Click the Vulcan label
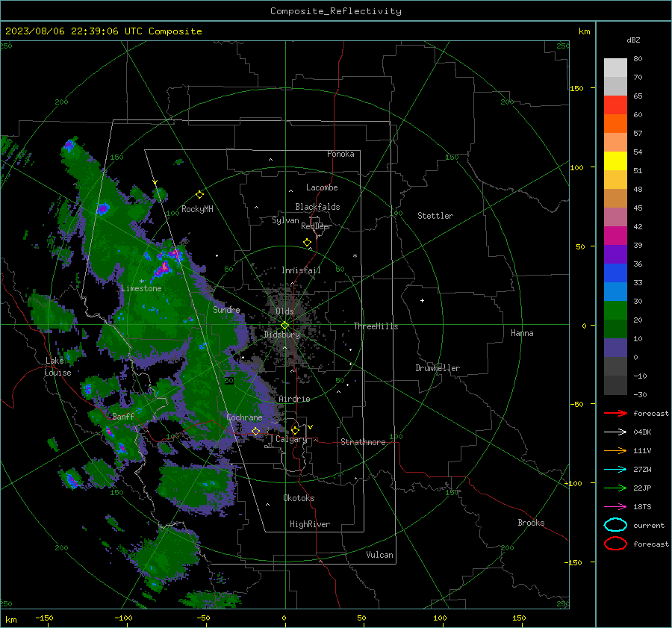Screen dimensions: 672x628 (379, 555)
